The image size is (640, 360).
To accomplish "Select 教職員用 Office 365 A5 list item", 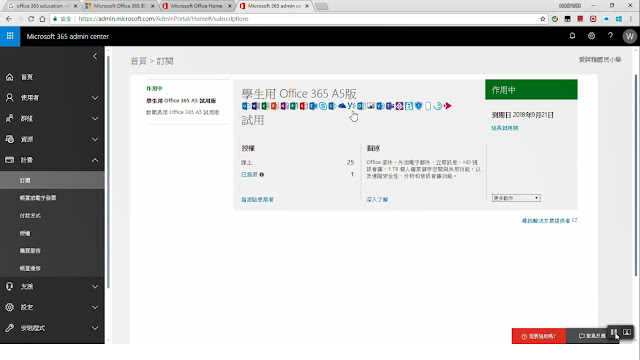I will pos(183,112).
